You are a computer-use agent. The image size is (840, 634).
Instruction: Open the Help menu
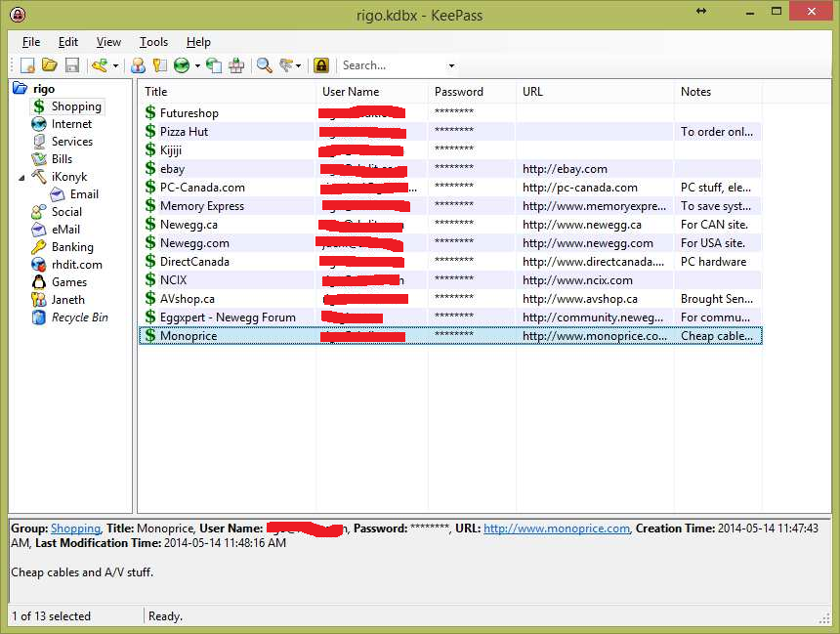coord(198,42)
